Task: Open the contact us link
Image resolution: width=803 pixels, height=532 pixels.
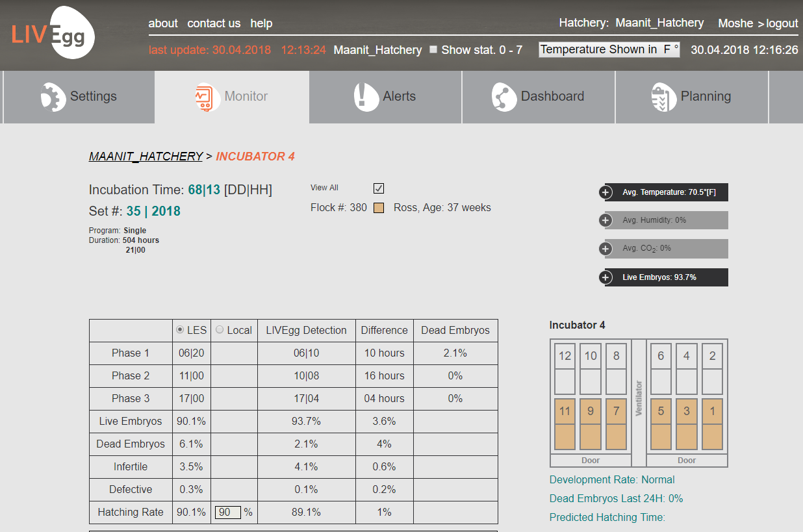Action: (x=214, y=23)
